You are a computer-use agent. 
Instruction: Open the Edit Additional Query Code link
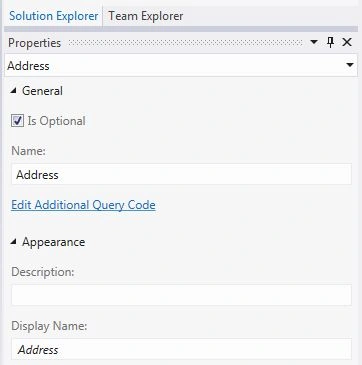(x=83, y=205)
